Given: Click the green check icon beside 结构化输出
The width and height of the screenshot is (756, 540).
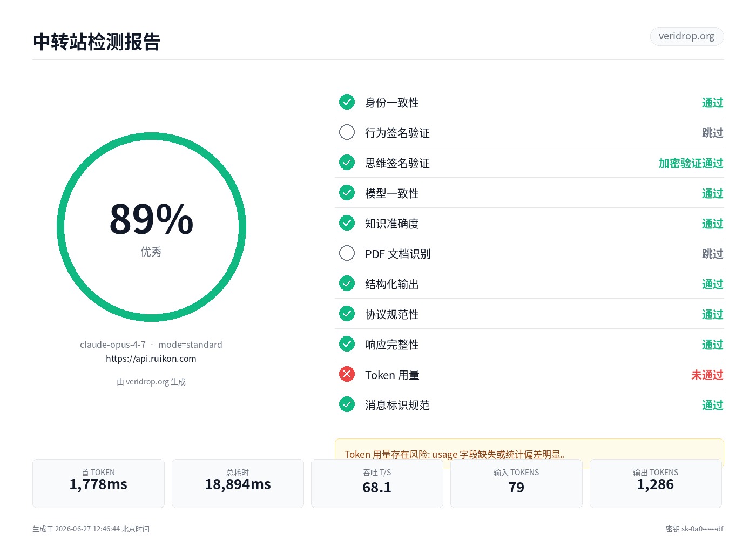Looking at the screenshot, I should click(347, 283).
